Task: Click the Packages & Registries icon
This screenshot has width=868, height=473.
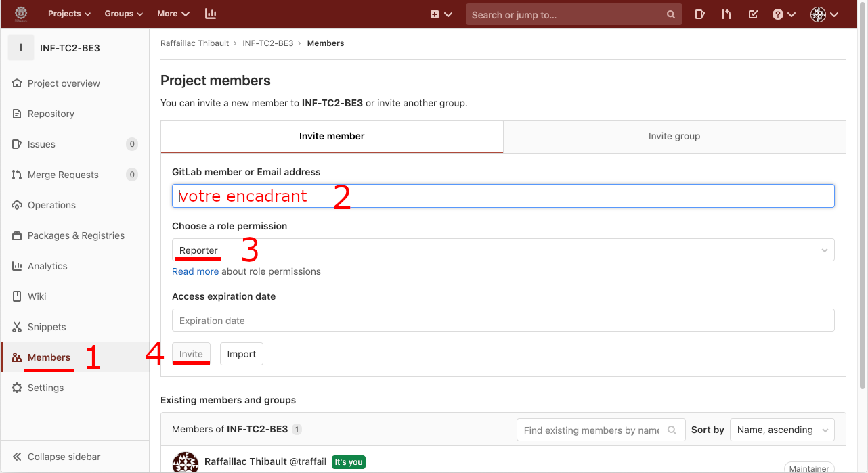Action: click(17, 235)
